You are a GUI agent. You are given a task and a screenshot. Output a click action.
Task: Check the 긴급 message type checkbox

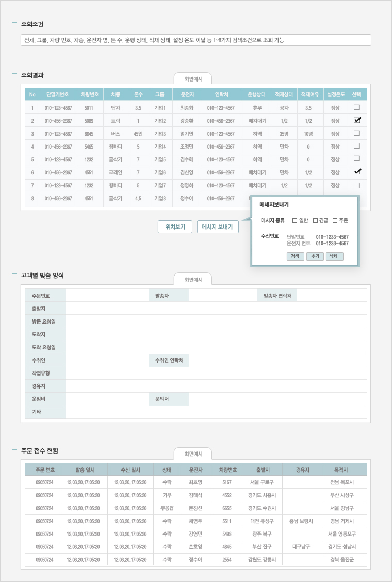coord(315,221)
